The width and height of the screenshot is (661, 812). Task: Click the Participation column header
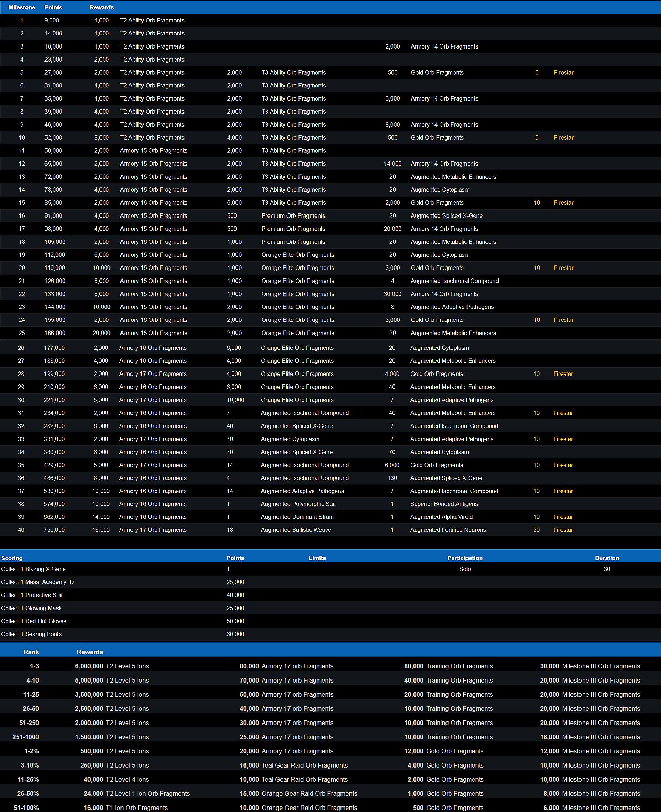[x=464, y=558]
